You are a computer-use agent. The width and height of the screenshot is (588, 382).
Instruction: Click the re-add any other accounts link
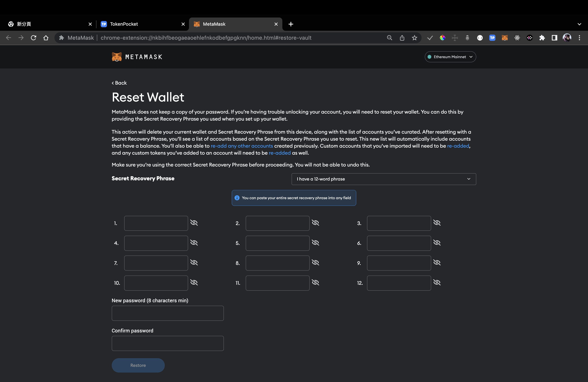(x=242, y=146)
